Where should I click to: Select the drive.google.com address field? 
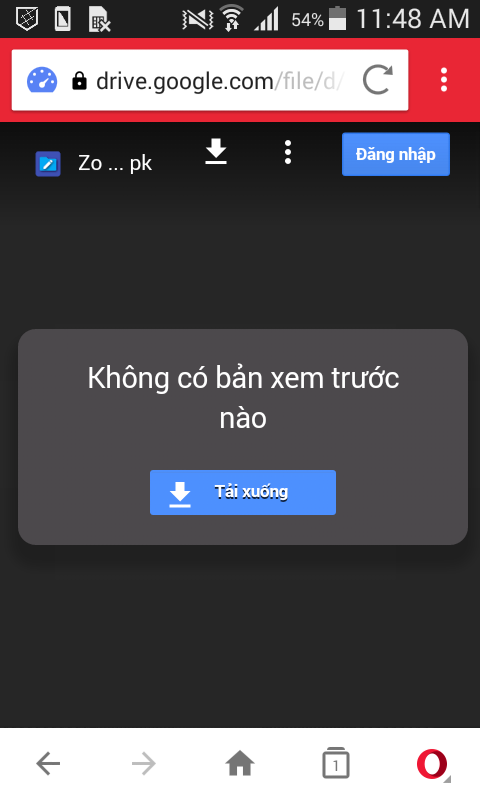coord(210,80)
